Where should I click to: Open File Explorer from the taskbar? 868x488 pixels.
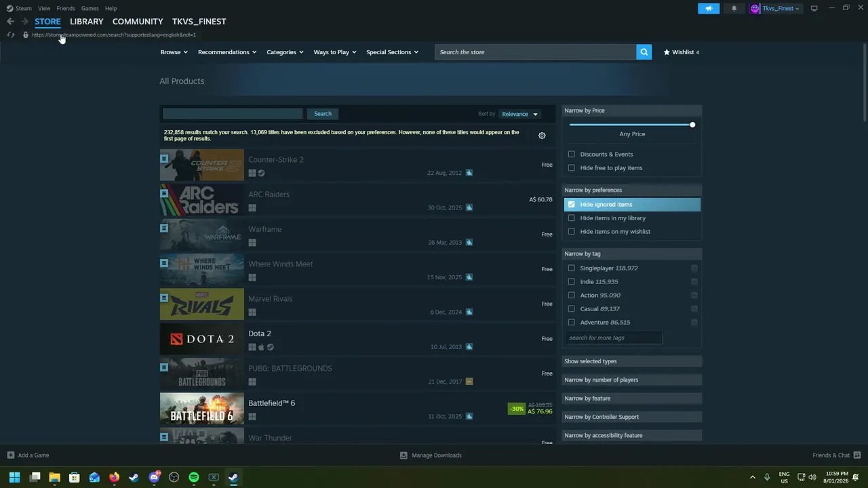tap(54, 477)
